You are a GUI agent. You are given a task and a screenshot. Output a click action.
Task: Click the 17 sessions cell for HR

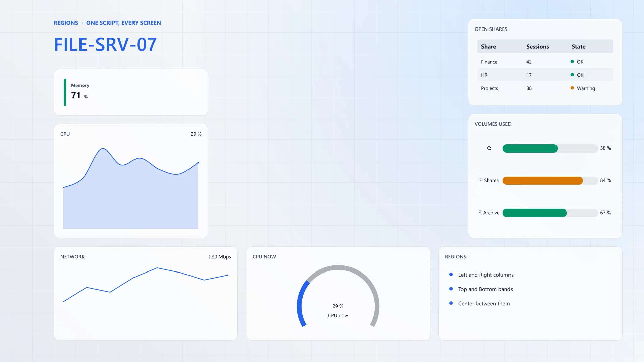pyautogui.click(x=529, y=75)
